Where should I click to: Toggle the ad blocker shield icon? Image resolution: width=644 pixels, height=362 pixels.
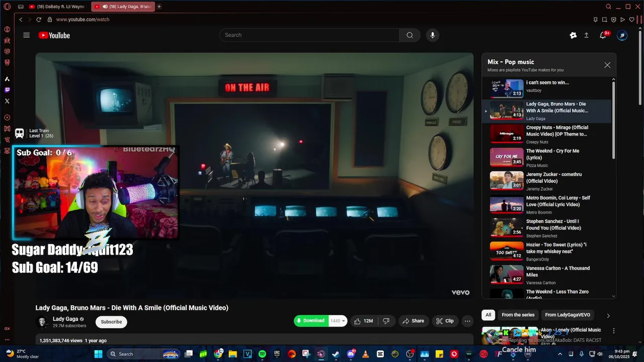point(613,20)
